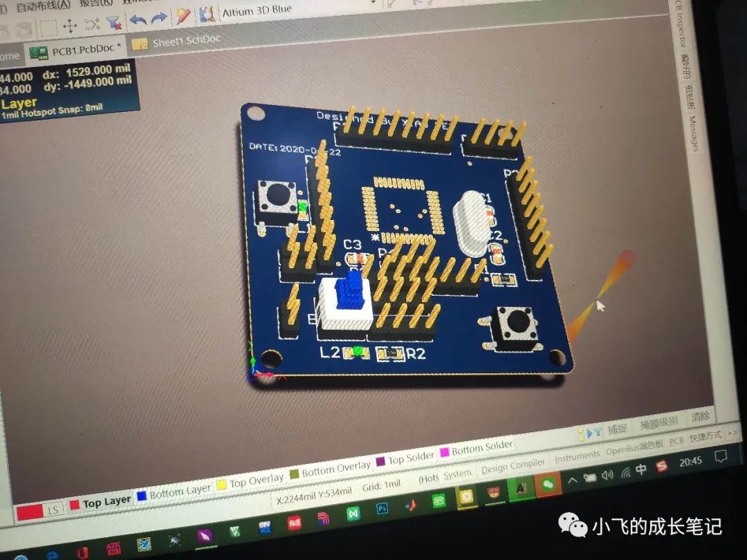Open the volume speaker tray icon

click(607, 475)
